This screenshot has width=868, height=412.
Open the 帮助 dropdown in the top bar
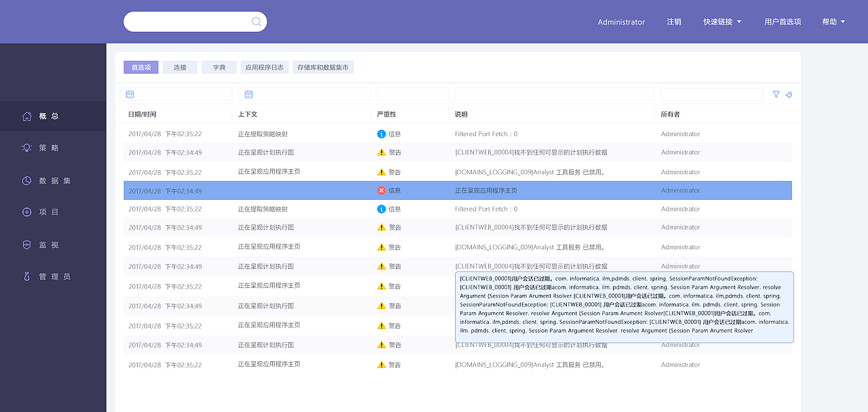click(x=833, y=21)
